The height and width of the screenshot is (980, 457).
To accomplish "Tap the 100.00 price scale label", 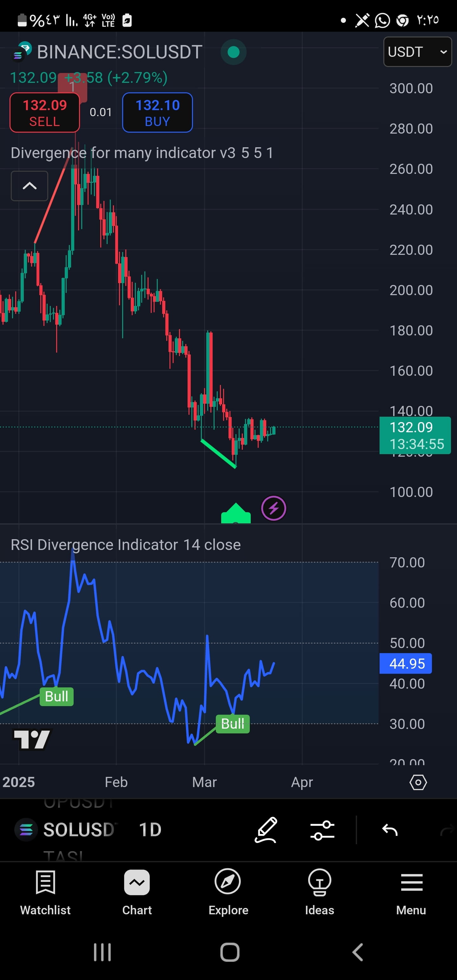I will 411,492.
